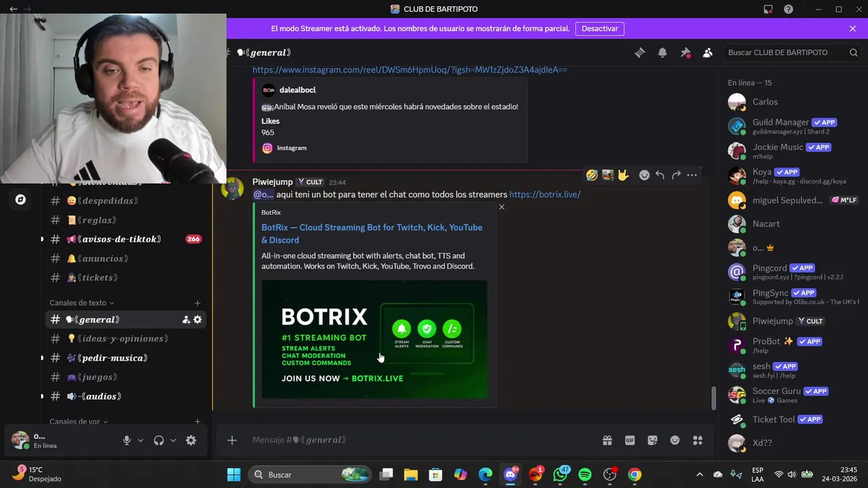Select the audios channel
Viewport: 868px width, 488px height.
click(x=126, y=396)
